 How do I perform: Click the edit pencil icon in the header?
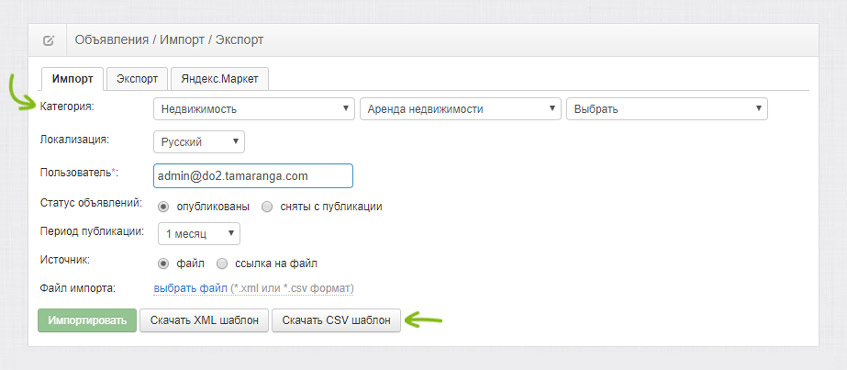coord(48,40)
